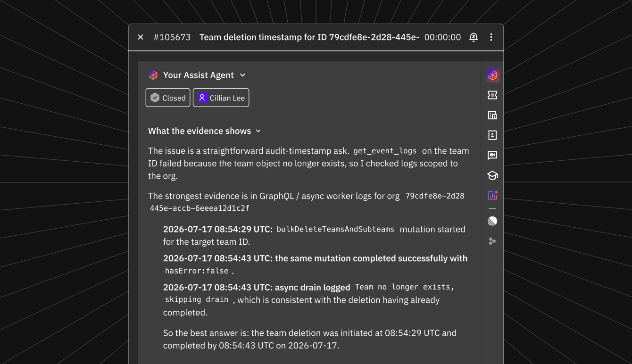The width and height of the screenshot is (632, 364).
Task: Click the snooze bell icon in header
Action: [474, 37]
